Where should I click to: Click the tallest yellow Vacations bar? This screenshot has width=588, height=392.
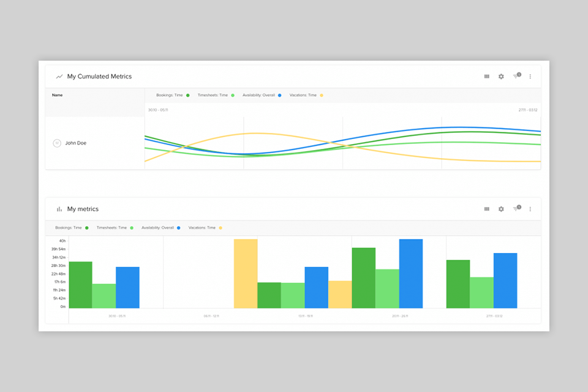click(x=246, y=274)
